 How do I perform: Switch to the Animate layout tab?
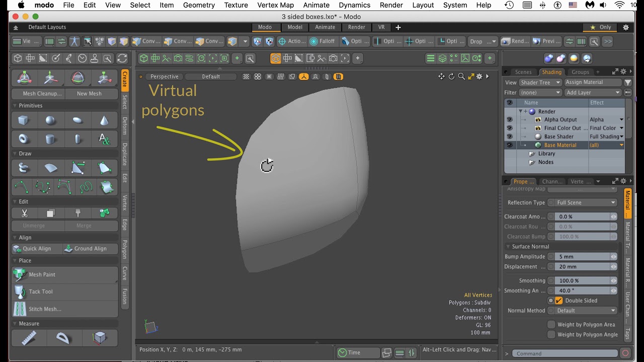pos(325,27)
